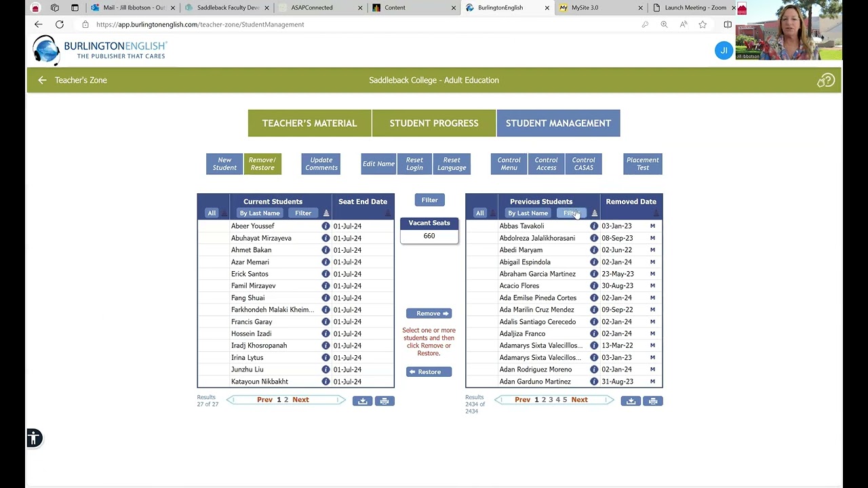Switch to Teacher's Material tab
868x488 pixels.
coord(309,123)
